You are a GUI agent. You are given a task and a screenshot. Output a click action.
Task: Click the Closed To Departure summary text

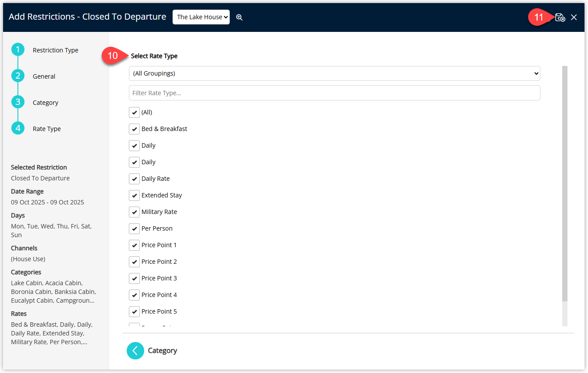click(x=40, y=178)
